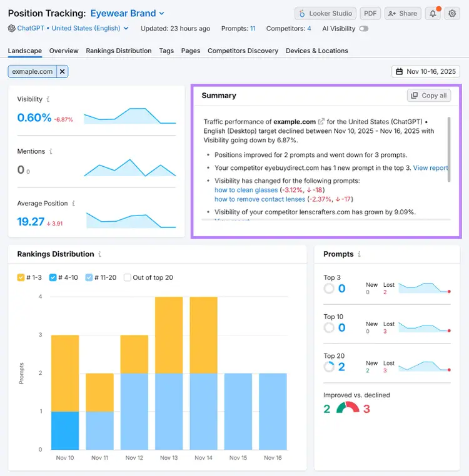This screenshot has height=476, width=469.
Task: Open example.com external link icon
Action: [x=321, y=121]
